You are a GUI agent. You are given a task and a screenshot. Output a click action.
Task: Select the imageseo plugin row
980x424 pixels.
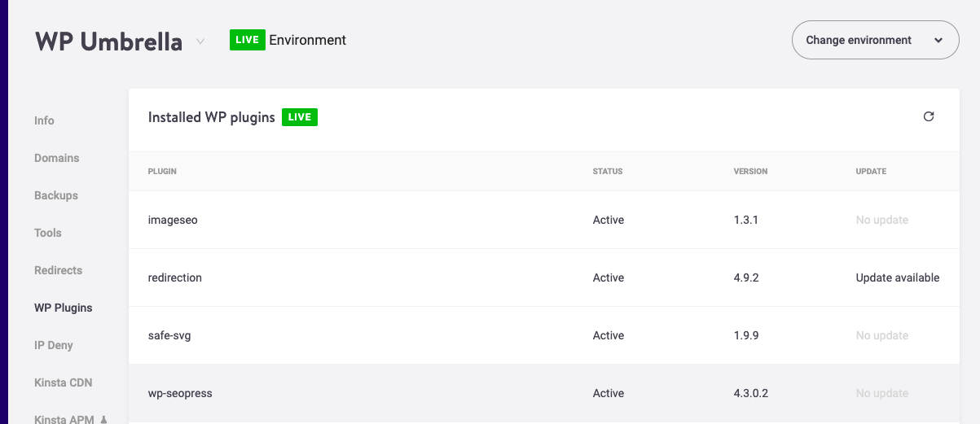(x=544, y=220)
